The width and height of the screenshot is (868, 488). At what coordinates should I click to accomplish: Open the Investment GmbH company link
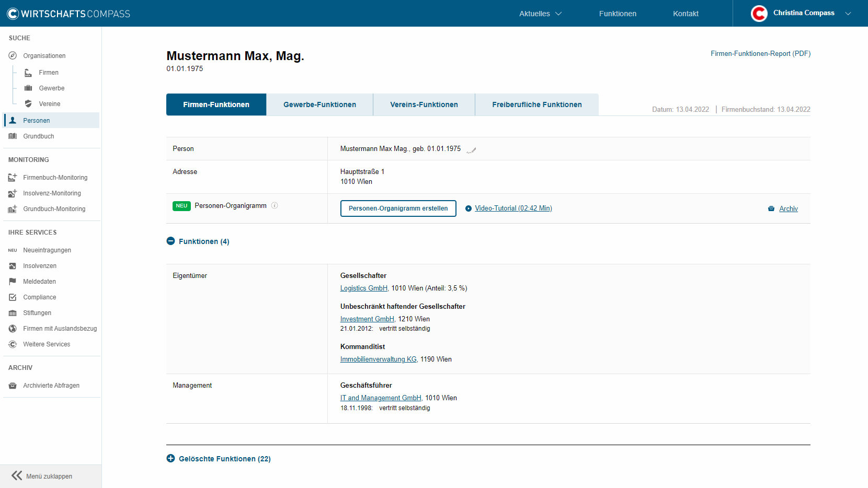[367, 319]
